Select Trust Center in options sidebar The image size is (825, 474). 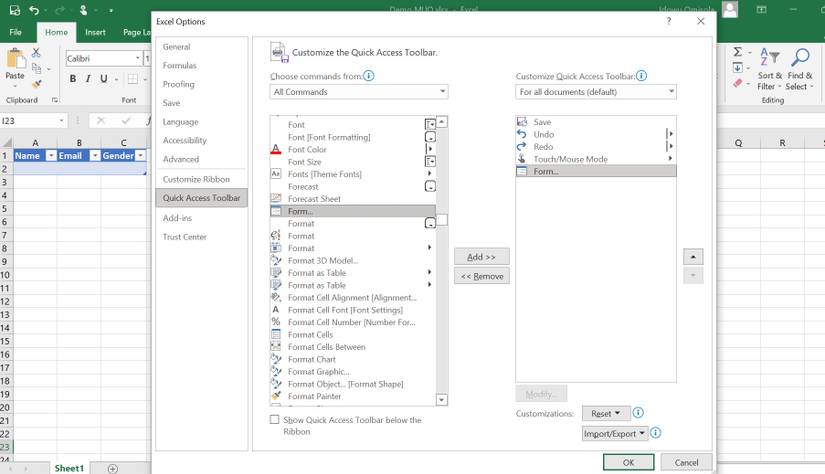(x=202, y=237)
